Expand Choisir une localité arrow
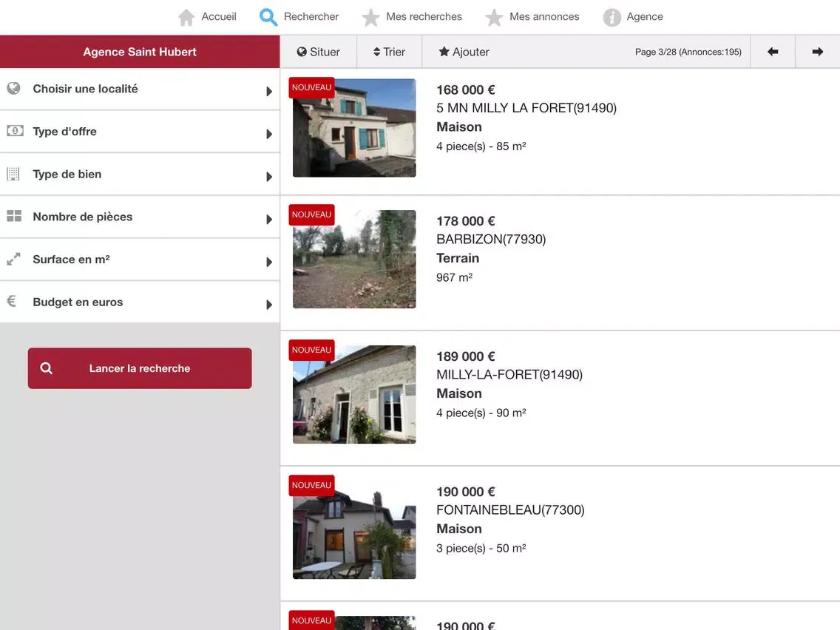The image size is (840, 630). tap(269, 91)
